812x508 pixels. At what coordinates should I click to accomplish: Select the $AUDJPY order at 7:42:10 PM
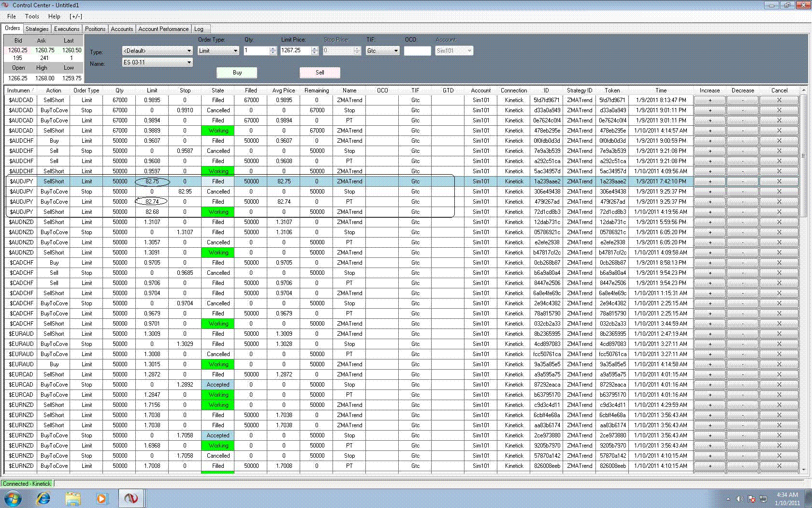point(349,181)
